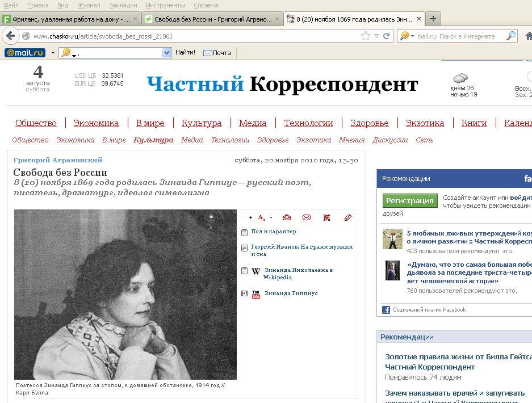Select Дискуссии in the italic submenu
This screenshot has width=532, height=403.
(390, 140)
